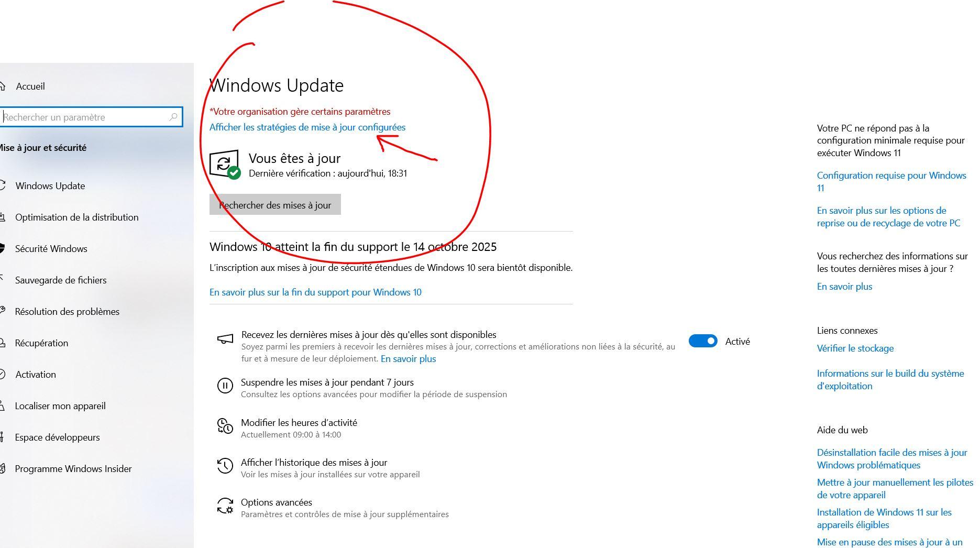The image size is (980, 548).
Task: Select Sécurité Windows in sidebar
Action: (x=51, y=248)
